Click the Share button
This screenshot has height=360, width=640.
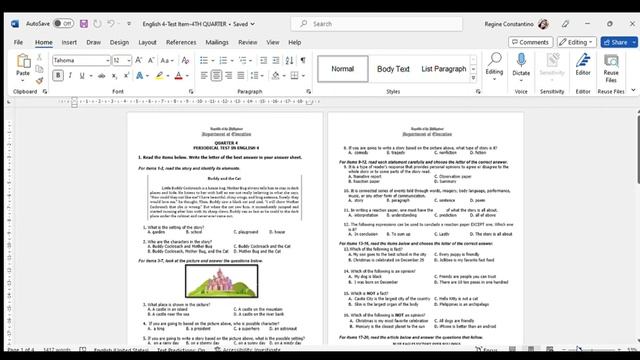tap(616, 42)
